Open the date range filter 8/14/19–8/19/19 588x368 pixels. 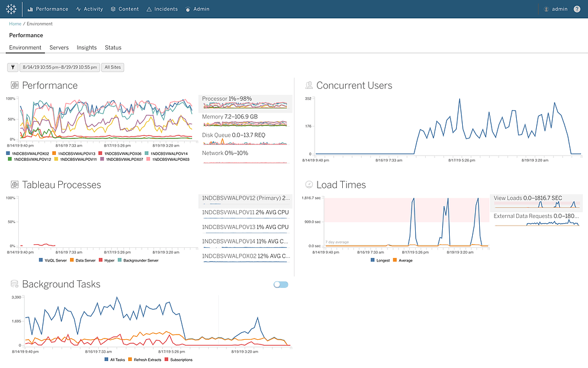(59, 67)
